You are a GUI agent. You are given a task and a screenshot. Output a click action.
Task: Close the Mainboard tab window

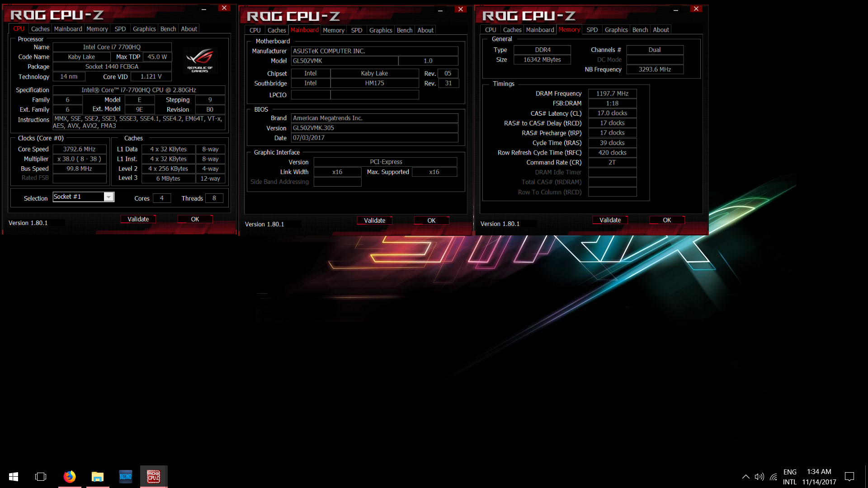[x=461, y=9]
